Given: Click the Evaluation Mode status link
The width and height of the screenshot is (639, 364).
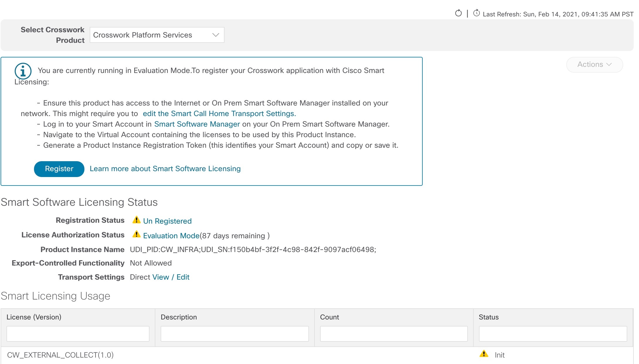Looking at the screenshot, I should 171,236.
